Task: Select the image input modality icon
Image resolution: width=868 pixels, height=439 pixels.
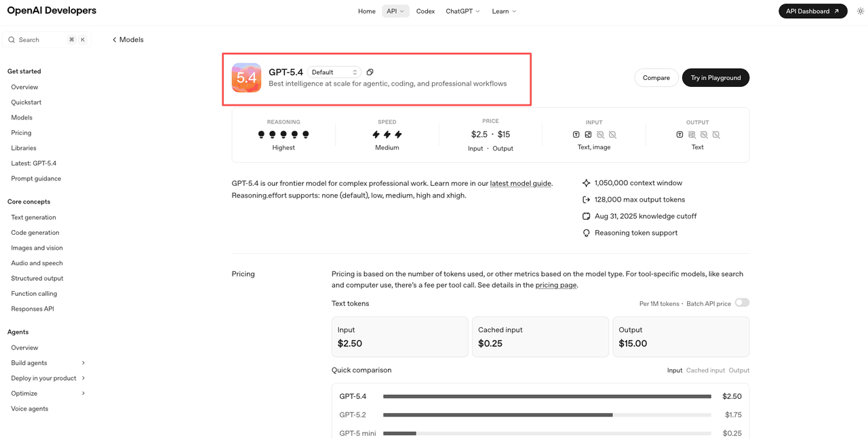Action: coord(588,134)
